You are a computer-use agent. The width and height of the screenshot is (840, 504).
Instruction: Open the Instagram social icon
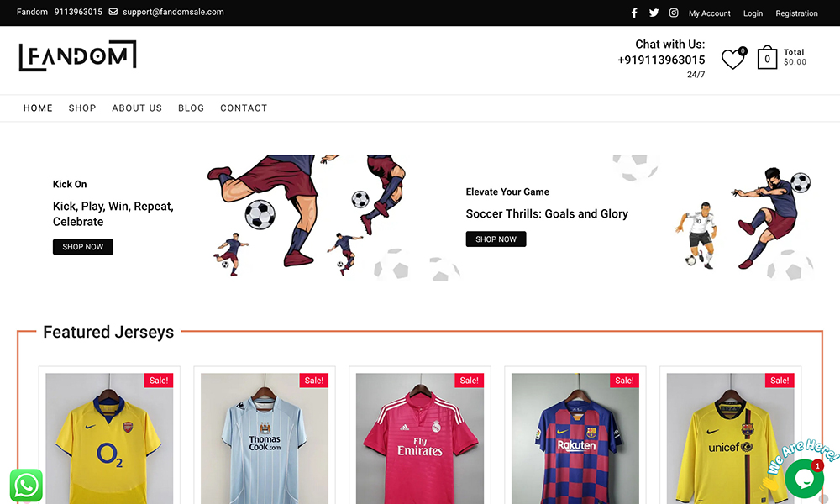tap(674, 13)
